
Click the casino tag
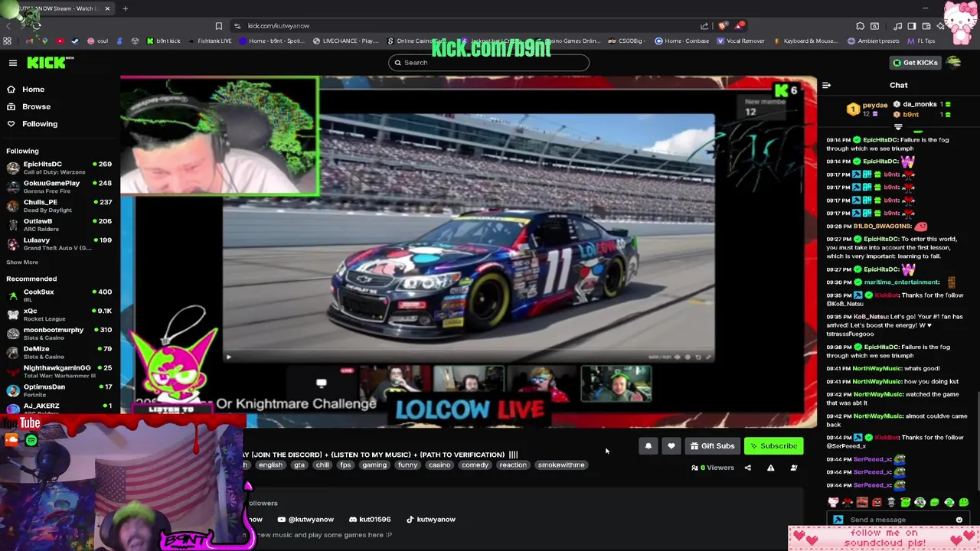(439, 465)
